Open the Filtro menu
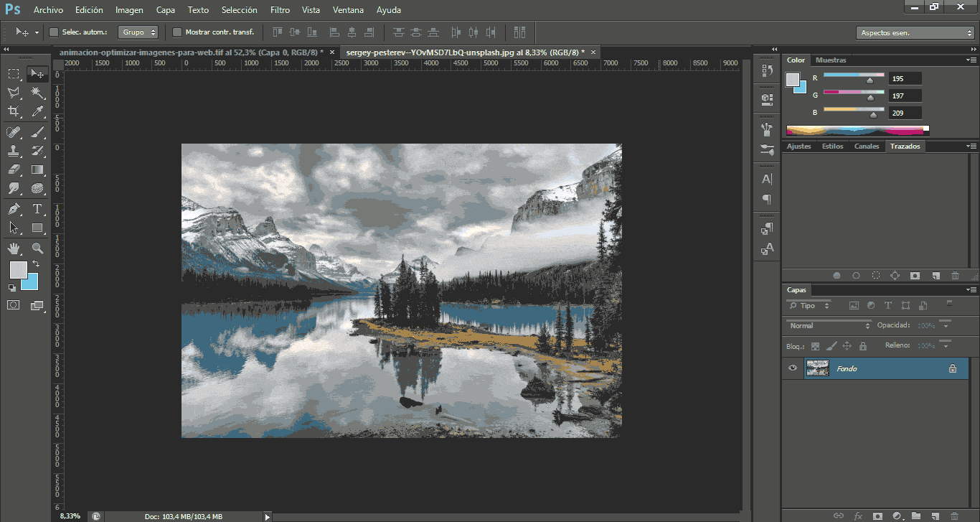The width and height of the screenshot is (980, 522). (x=280, y=10)
